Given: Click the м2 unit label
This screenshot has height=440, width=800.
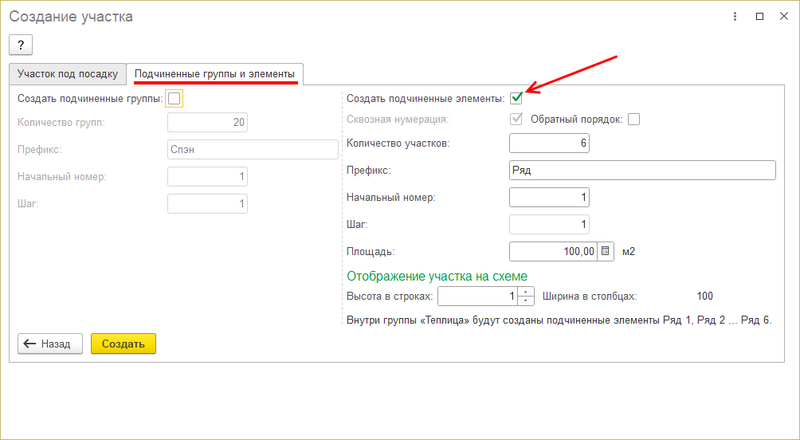Looking at the screenshot, I should tap(629, 252).
